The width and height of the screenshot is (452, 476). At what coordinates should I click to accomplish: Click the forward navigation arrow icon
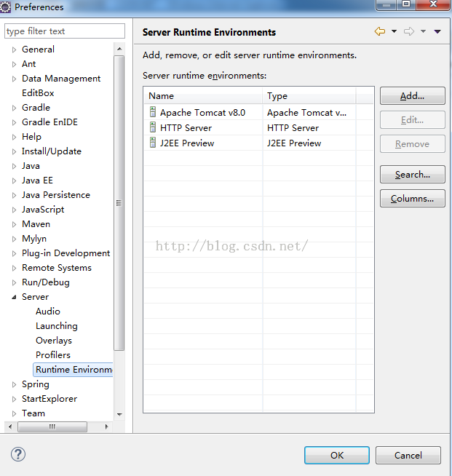tap(409, 31)
